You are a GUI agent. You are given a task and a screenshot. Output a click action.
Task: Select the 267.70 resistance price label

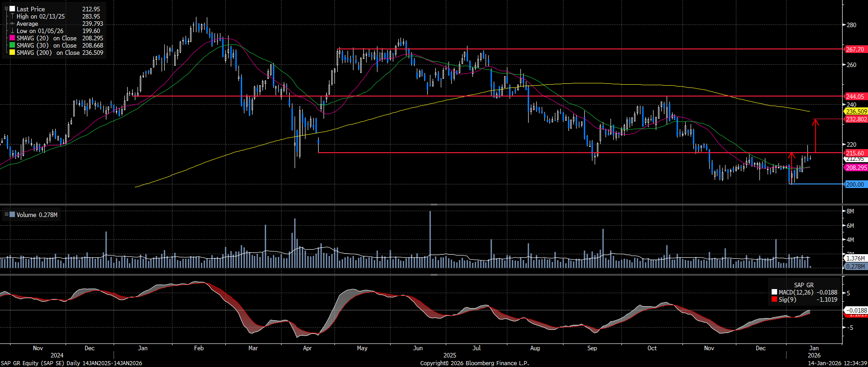854,49
